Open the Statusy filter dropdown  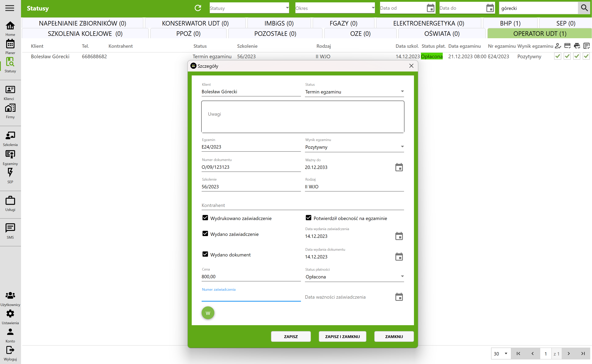pyautogui.click(x=249, y=8)
